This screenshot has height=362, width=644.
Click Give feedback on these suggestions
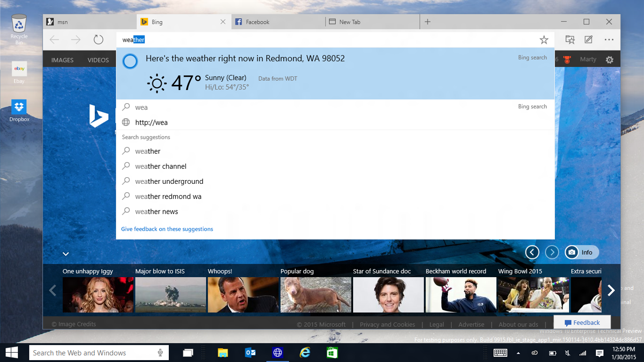pos(167,229)
